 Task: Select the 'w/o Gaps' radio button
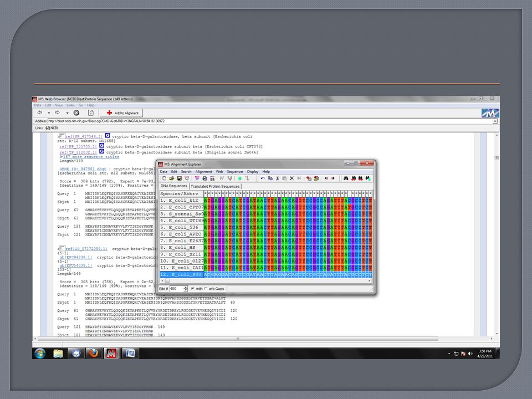(206, 289)
